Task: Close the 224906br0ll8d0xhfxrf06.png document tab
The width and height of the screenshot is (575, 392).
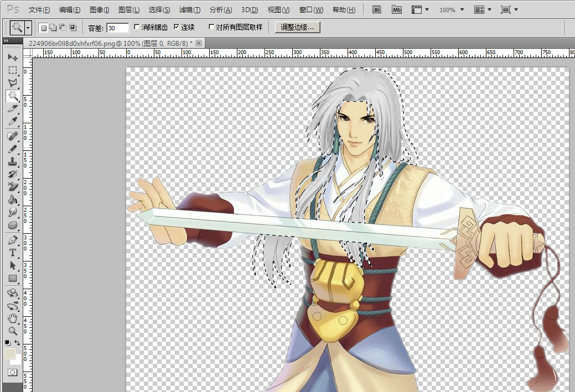Action: (x=198, y=43)
